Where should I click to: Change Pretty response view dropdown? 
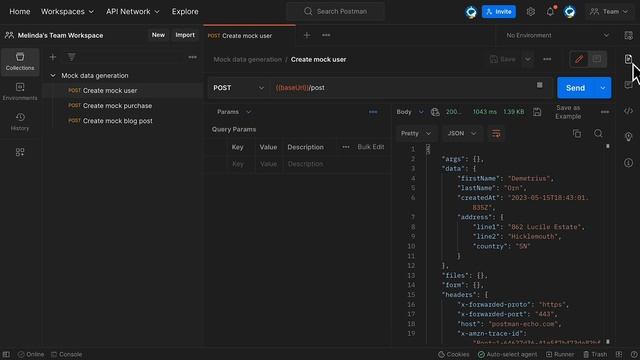tap(416, 133)
